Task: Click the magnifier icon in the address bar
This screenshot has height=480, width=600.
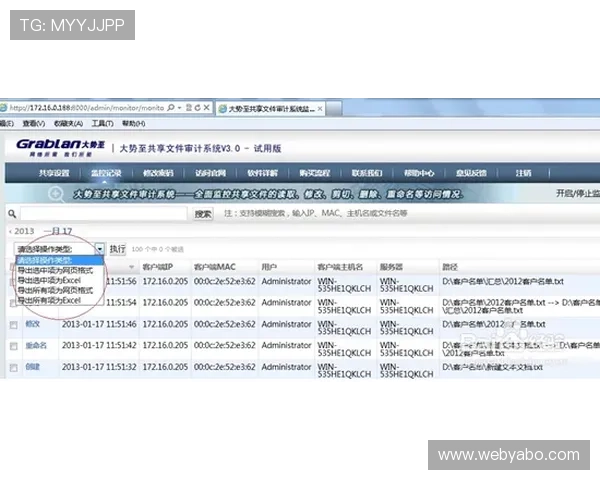Action: pyautogui.click(x=171, y=108)
